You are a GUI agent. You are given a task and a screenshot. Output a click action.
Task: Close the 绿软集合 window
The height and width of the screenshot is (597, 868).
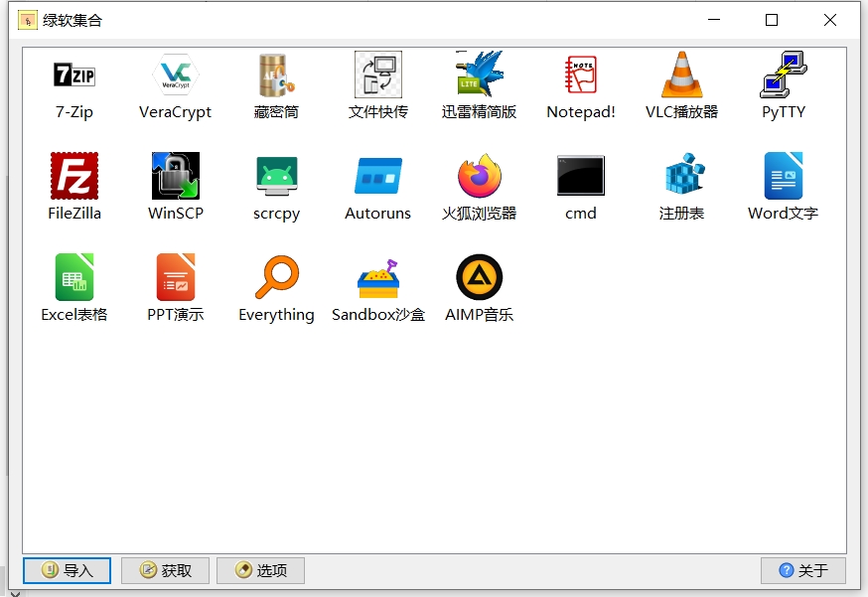pos(830,20)
